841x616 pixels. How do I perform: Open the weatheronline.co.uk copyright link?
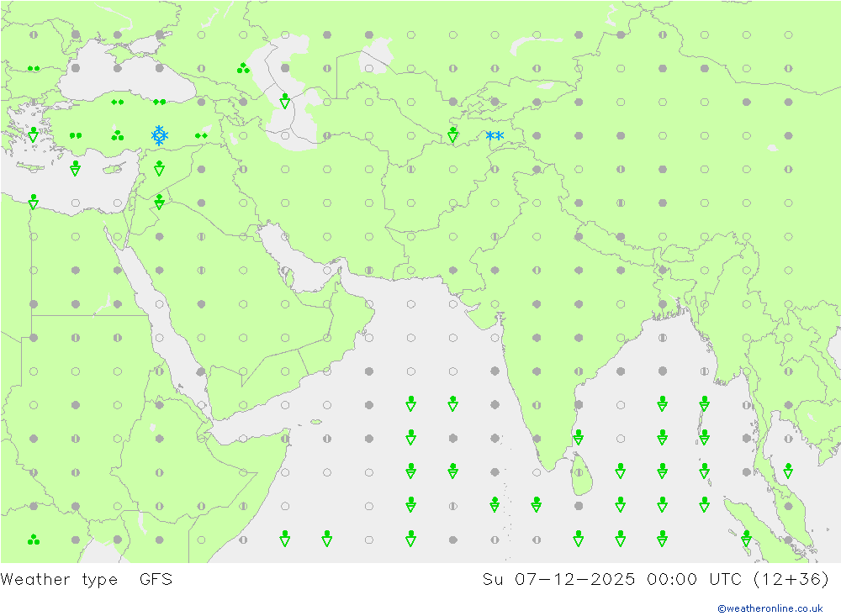(x=770, y=608)
